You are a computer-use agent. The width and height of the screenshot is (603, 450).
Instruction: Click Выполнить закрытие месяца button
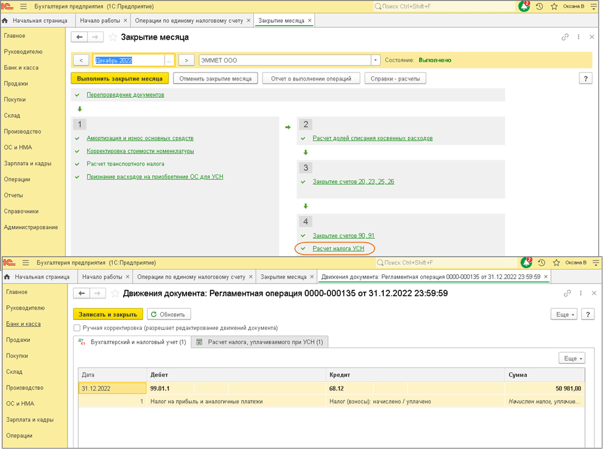coord(120,78)
